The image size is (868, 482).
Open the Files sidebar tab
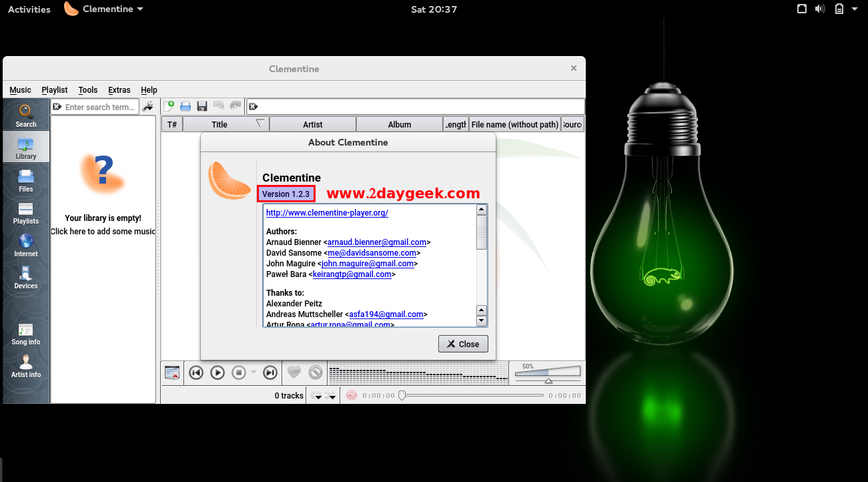(26, 180)
